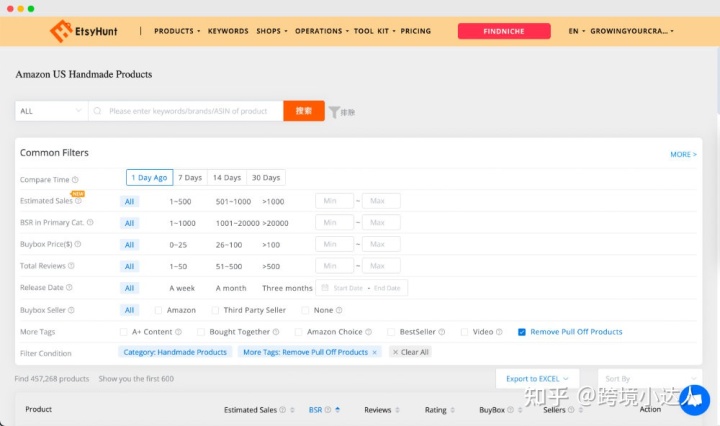The image size is (720, 426).
Task: Remove the 'Remove Pull Off Products' filter tag
Action: [375, 353]
